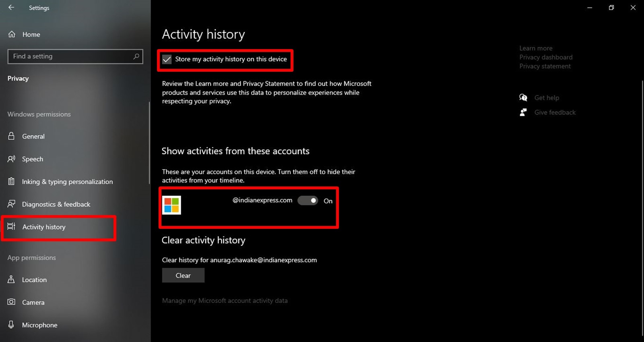Click the Privacy statement link
Image resolution: width=644 pixels, height=342 pixels.
pyautogui.click(x=545, y=66)
